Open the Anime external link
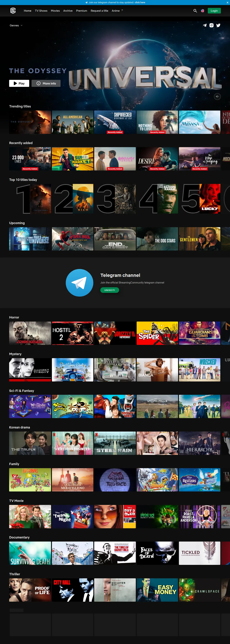230x644 pixels. pyautogui.click(x=117, y=11)
